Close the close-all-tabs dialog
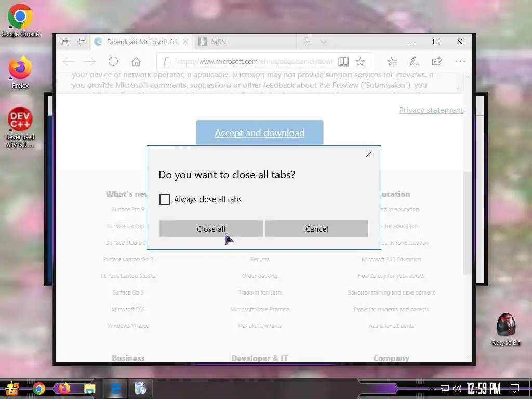The image size is (532, 399). click(369, 154)
